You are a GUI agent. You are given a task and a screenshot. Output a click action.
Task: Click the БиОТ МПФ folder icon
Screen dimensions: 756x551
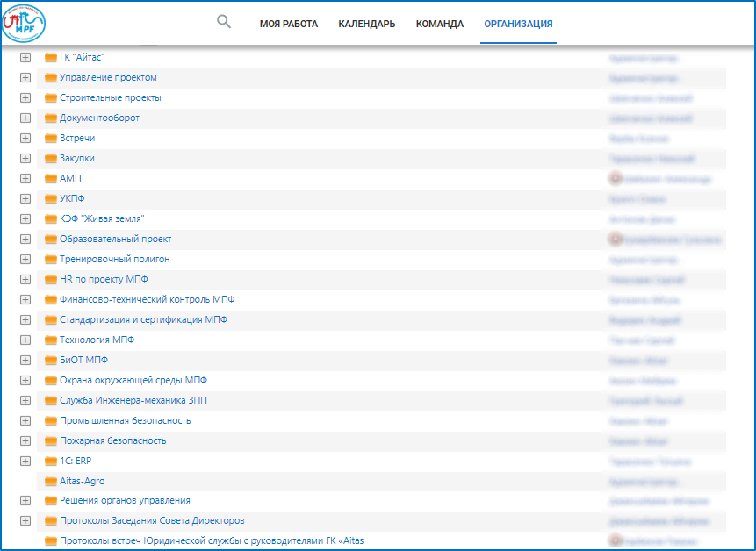click(x=51, y=361)
